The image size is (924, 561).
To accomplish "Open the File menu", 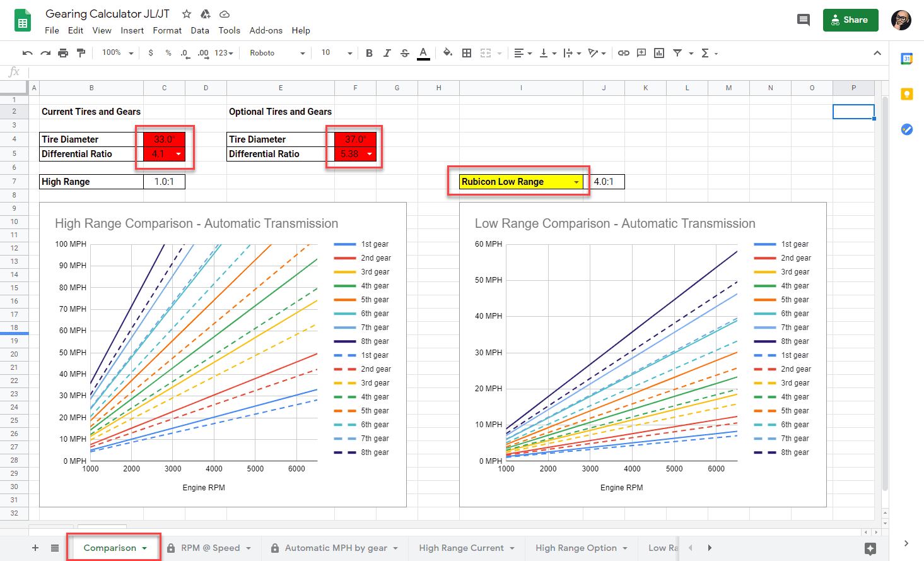I will [x=52, y=30].
